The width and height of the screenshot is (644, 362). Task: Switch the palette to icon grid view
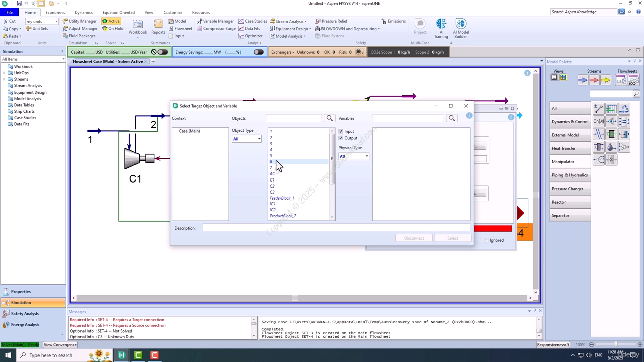click(x=563, y=77)
